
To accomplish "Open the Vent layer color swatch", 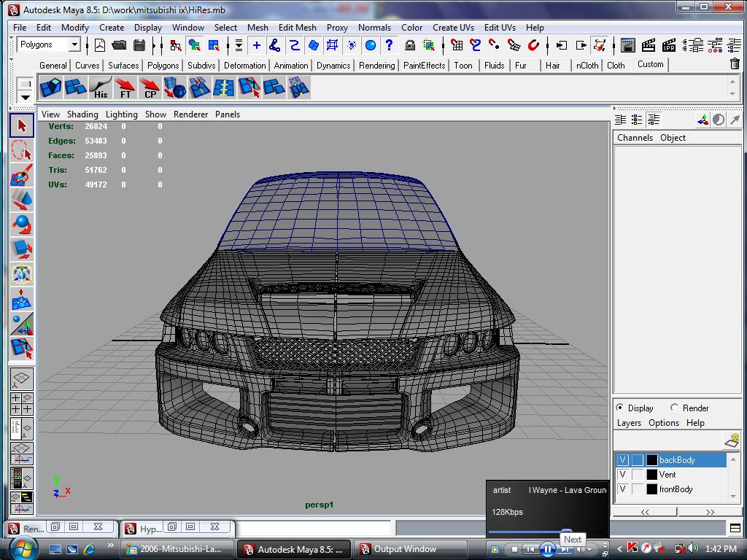I will click(651, 475).
